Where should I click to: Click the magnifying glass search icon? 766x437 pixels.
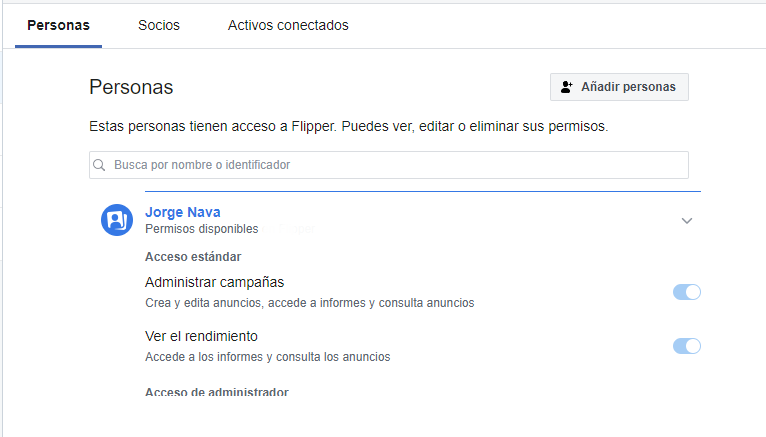coord(100,165)
